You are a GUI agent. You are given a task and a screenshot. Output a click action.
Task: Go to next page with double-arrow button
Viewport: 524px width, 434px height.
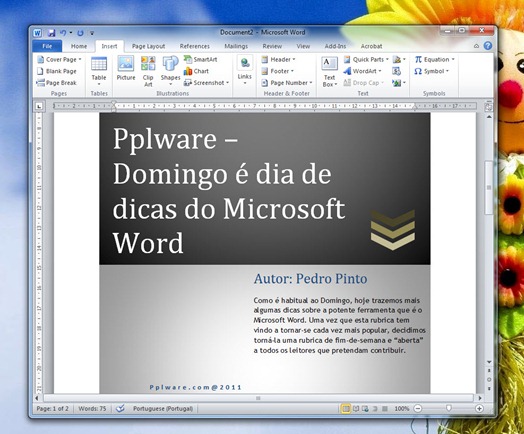[x=489, y=389]
